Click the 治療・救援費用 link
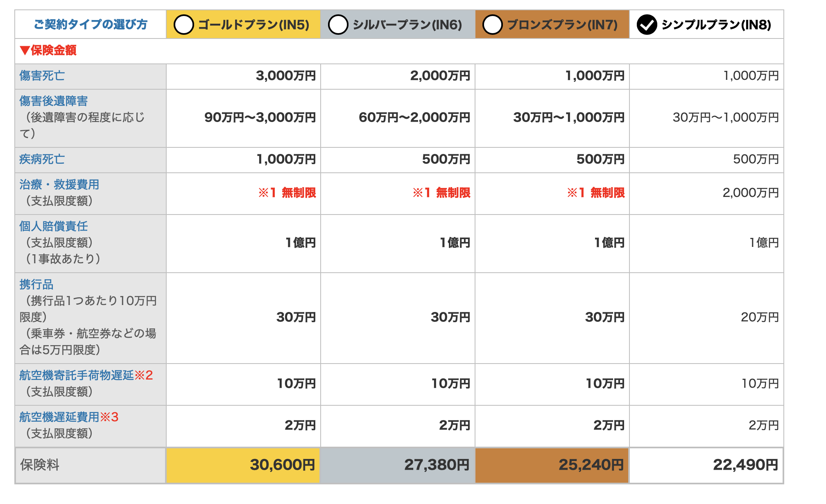 coord(59,185)
